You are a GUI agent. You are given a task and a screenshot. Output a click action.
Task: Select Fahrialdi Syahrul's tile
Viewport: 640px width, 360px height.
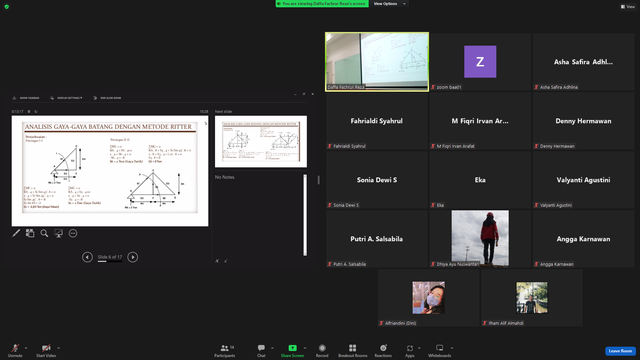click(x=377, y=121)
